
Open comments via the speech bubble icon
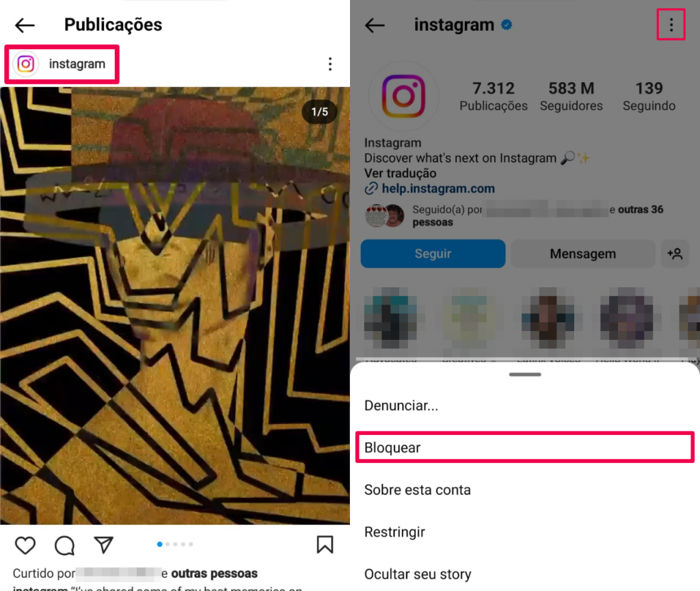tap(65, 545)
